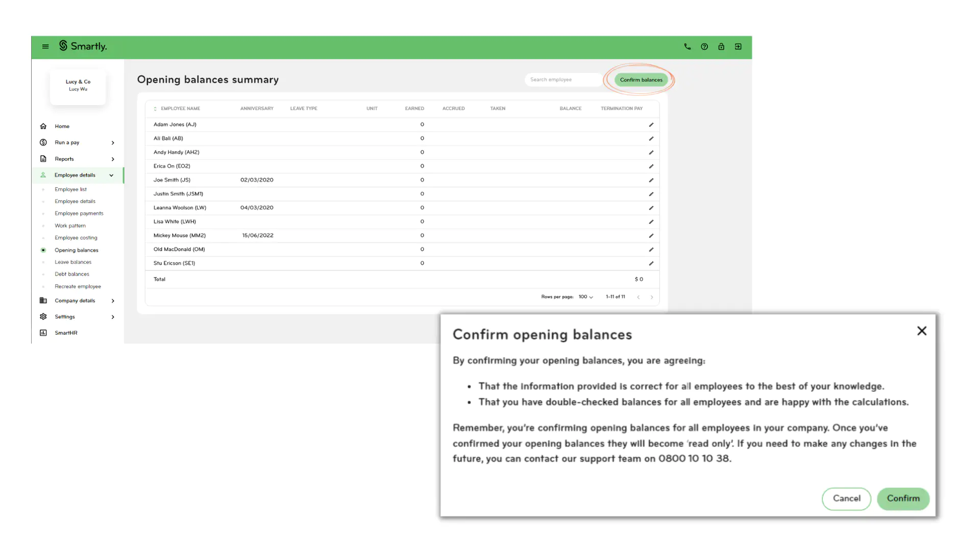
Task: Select Leave balances menu item
Action: coord(72,262)
